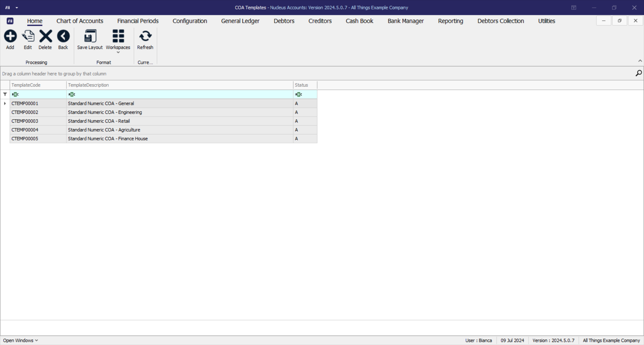The image size is (644, 345).
Task: Click the TemplateDescription filter row field
Action: click(x=180, y=94)
